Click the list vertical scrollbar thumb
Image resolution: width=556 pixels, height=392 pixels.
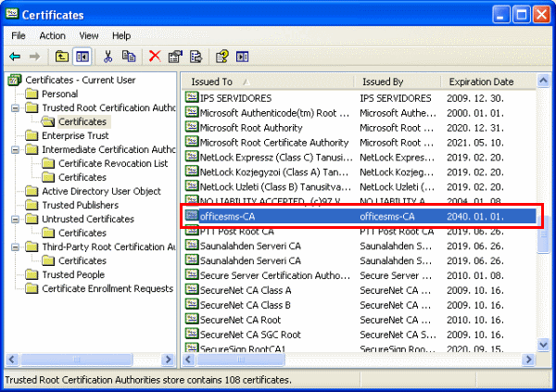point(543,234)
